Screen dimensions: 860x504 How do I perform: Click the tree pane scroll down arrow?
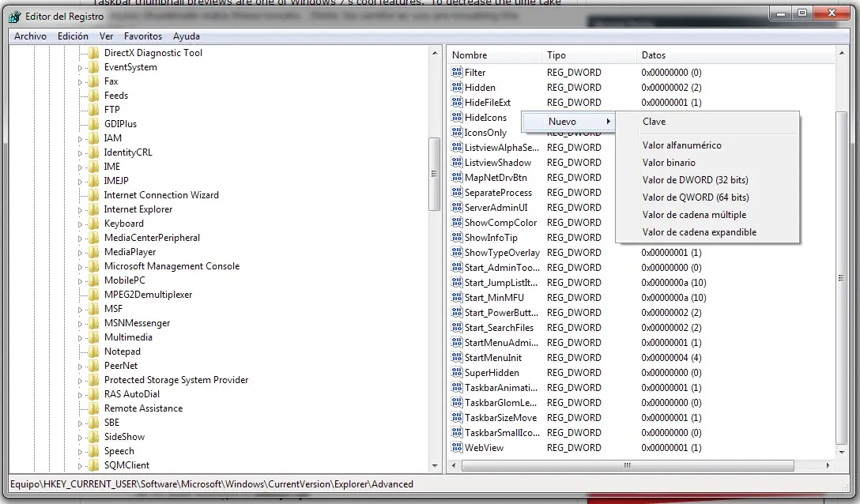435,466
